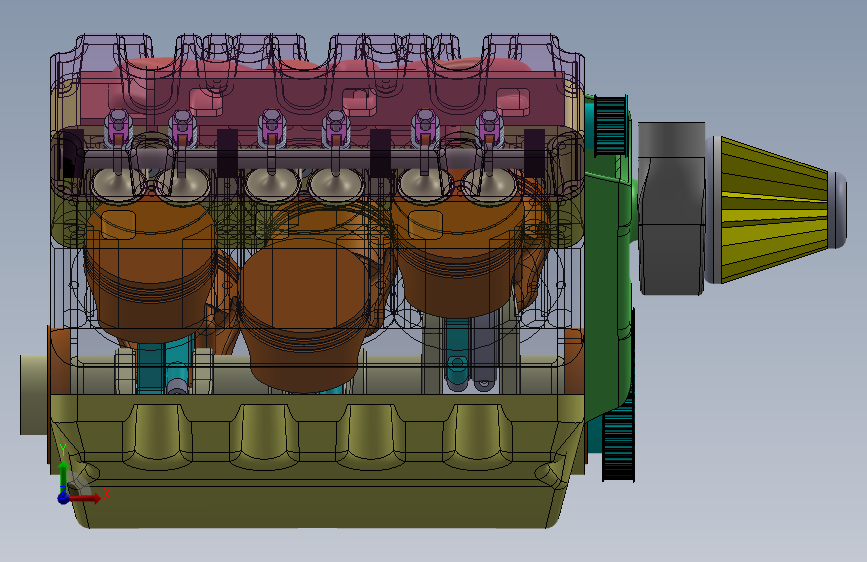The image size is (867, 562).
Task: Select the upper teal toothed cam pulley
Action: 610,126
